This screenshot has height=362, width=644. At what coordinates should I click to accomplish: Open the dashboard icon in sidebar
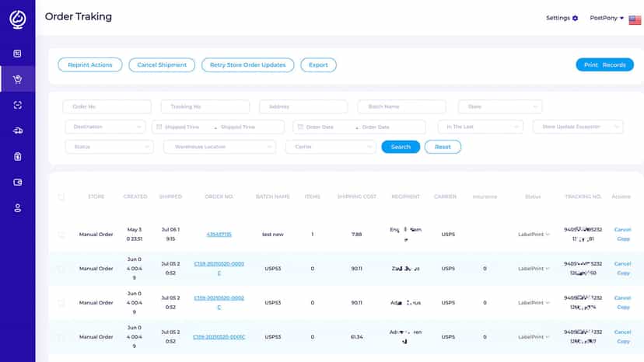(x=17, y=54)
